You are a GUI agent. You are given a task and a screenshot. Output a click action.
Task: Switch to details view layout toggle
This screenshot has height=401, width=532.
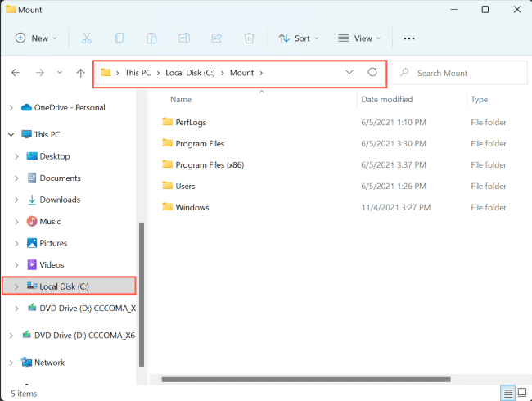[x=507, y=394]
